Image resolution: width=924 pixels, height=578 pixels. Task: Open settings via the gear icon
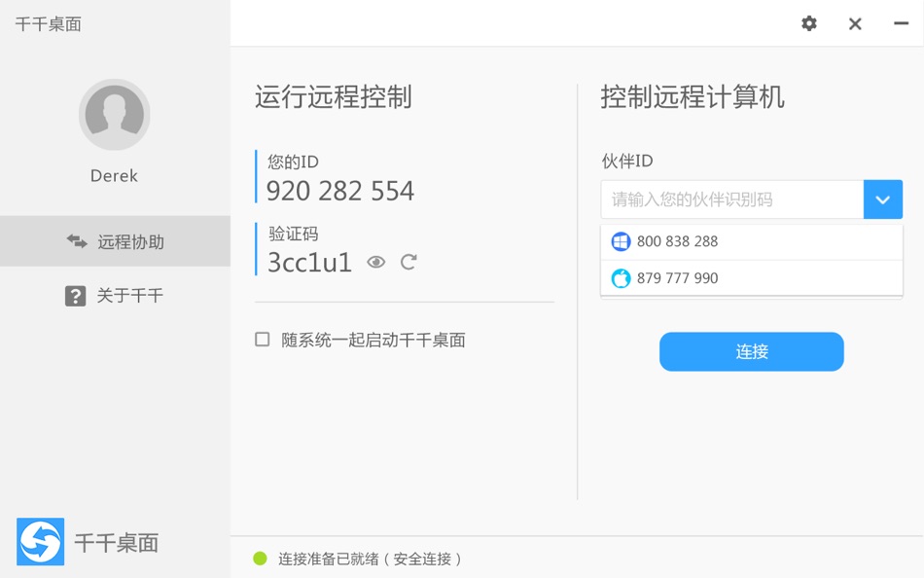[x=809, y=23]
